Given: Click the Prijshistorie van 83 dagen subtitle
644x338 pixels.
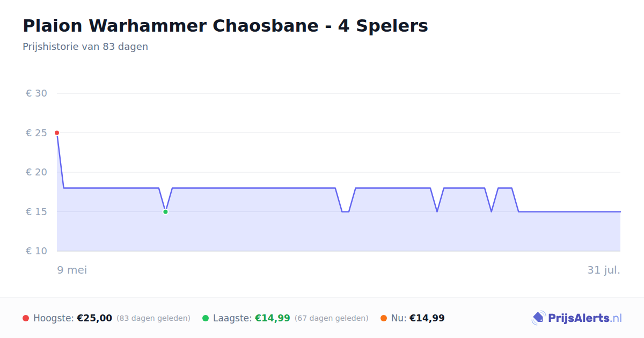Looking at the screenshot, I should point(85,47).
